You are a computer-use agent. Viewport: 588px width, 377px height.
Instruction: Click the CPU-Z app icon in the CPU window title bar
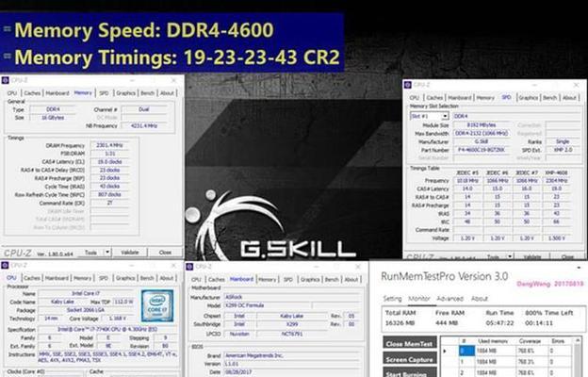[5, 265]
